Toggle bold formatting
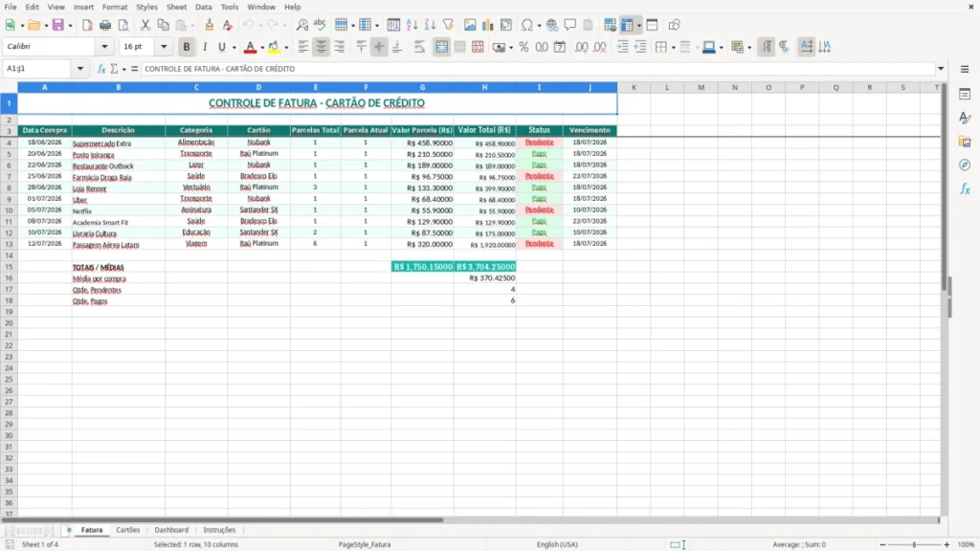Screen dimensions: 980x551 click(x=187, y=47)
